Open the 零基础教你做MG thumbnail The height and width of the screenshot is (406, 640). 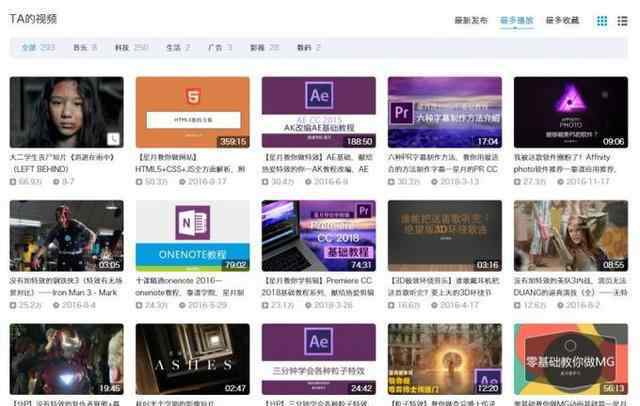point(571,359)
